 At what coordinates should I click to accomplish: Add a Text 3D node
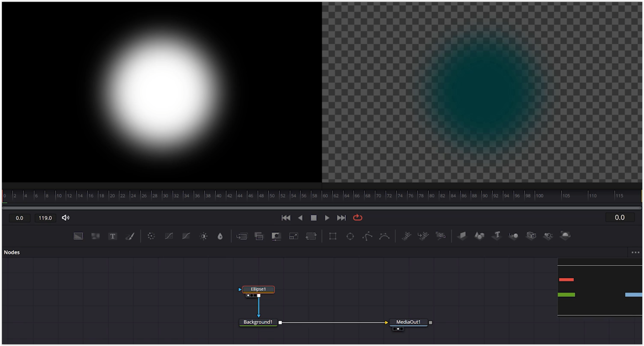pos(497,236)
